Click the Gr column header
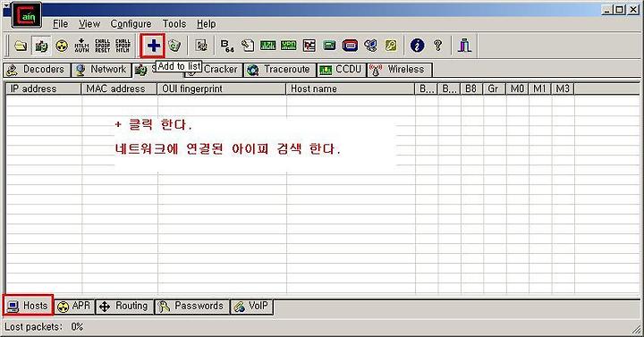The image size is (644, 337). pyautogui.click(x=494, y=88)
